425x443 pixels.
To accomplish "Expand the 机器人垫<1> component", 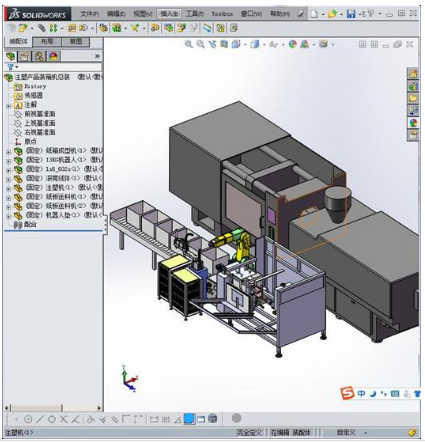I will (9, 216).
